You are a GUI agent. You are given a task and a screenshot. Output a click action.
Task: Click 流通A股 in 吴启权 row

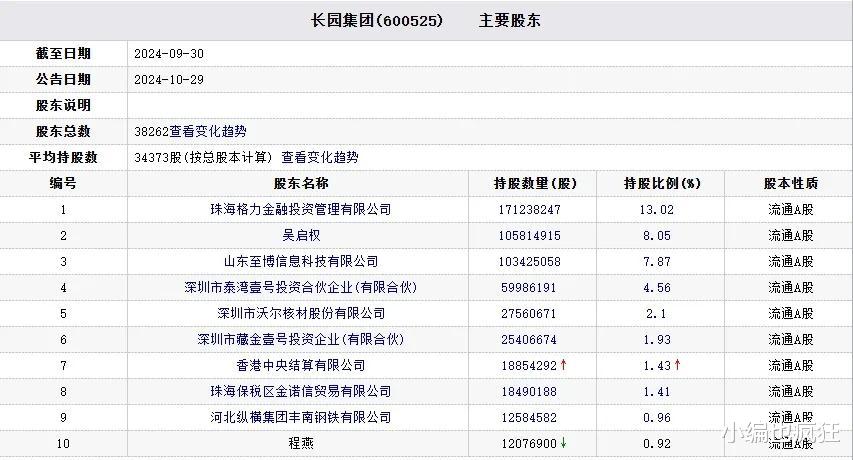(x=791, y=235)
